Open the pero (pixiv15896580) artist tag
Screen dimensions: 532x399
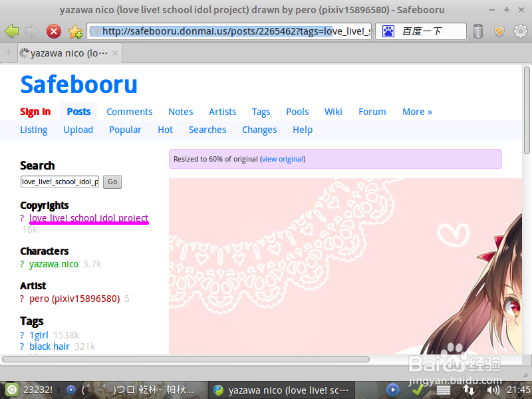point(74,299)
